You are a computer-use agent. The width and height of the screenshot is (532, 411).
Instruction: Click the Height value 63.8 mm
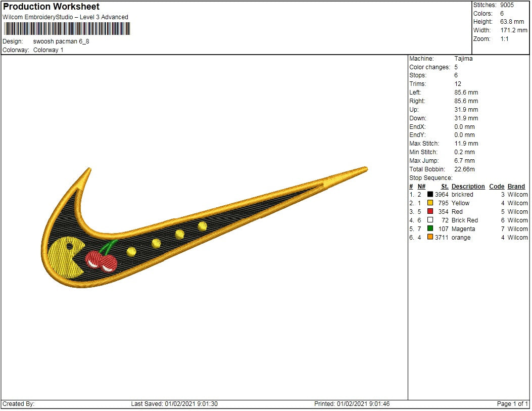513,22
